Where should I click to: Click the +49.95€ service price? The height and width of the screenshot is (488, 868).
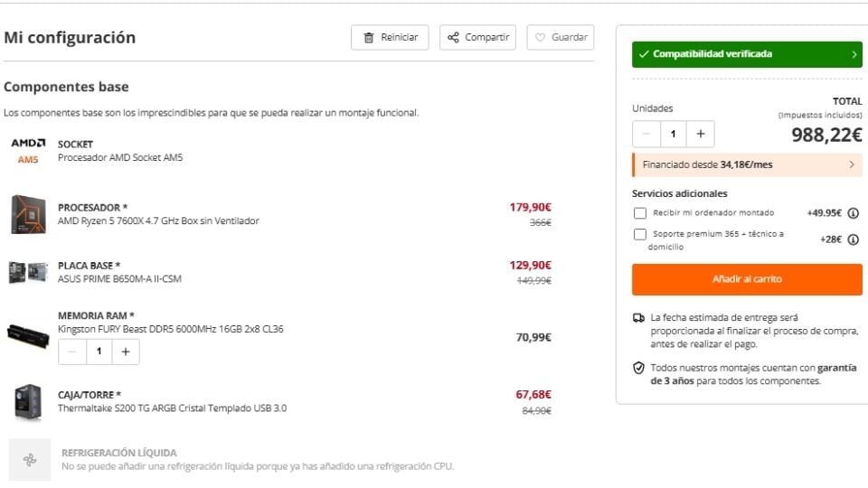(x=825, y=213)
